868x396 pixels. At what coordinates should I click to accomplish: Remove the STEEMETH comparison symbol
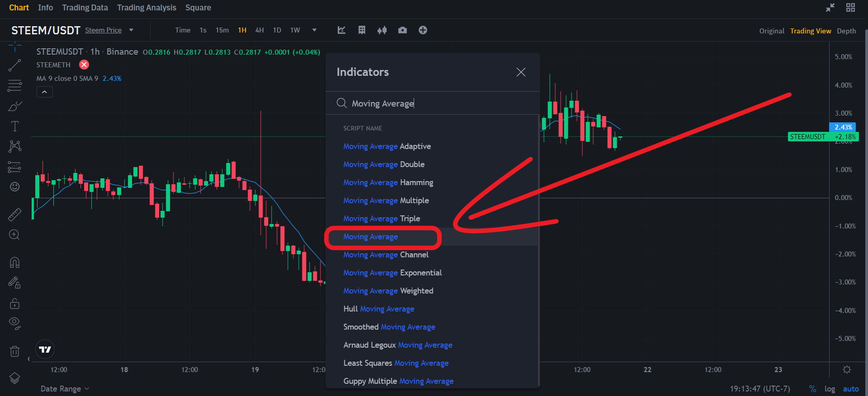(x=84, y=65)
